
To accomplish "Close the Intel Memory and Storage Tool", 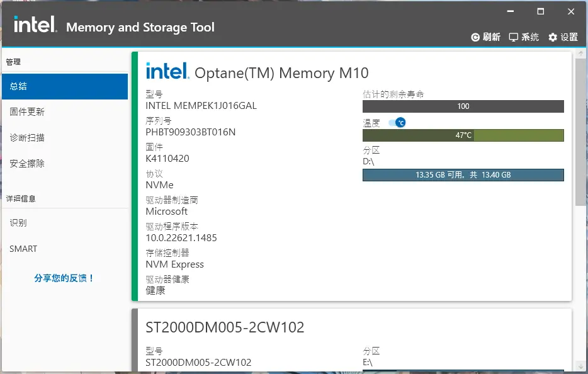I will (x=571, y=11).
